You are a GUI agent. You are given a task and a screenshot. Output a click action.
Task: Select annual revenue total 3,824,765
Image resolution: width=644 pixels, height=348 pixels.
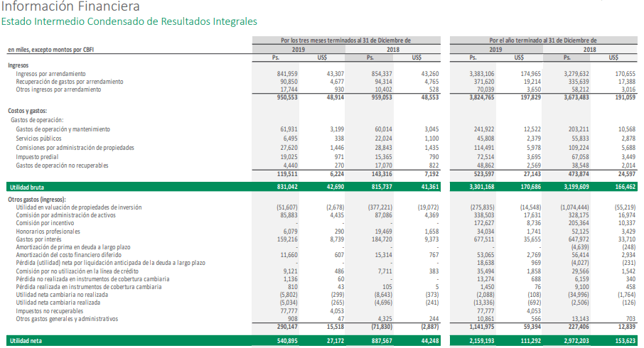tap(482, 98)
